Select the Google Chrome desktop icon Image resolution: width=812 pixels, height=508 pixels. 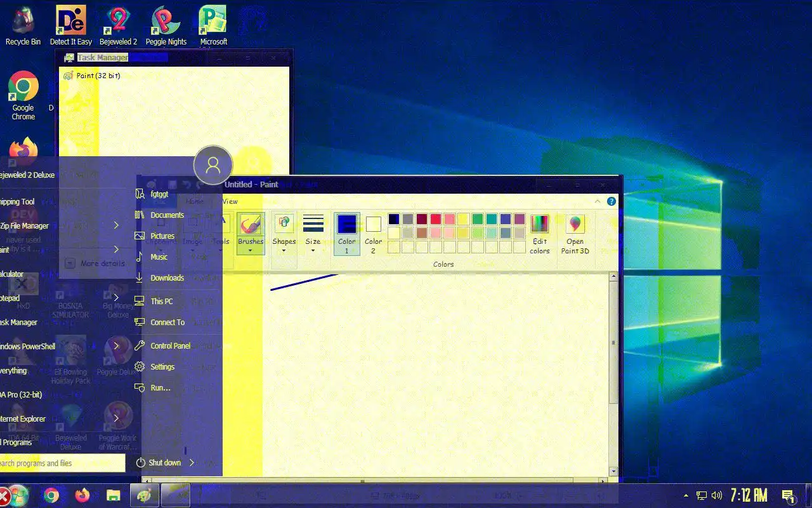coord(23,96)
